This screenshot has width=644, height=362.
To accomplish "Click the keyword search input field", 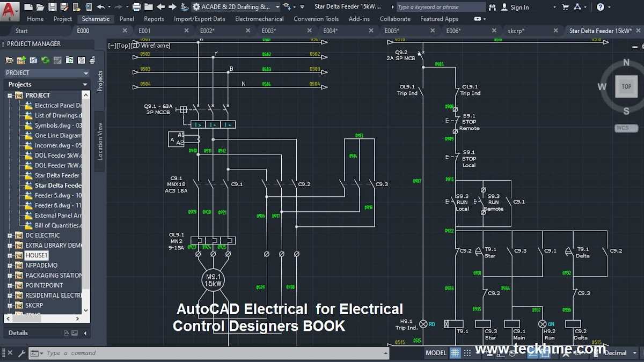I will [441, 7].
